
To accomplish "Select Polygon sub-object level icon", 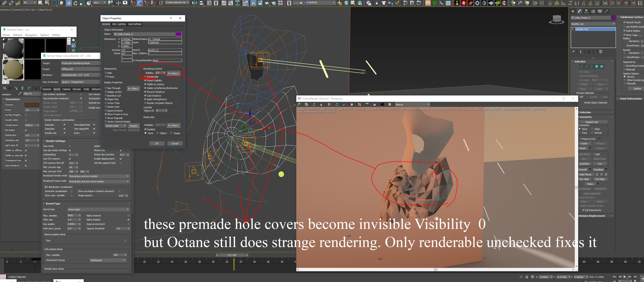I will pos(596,66).
